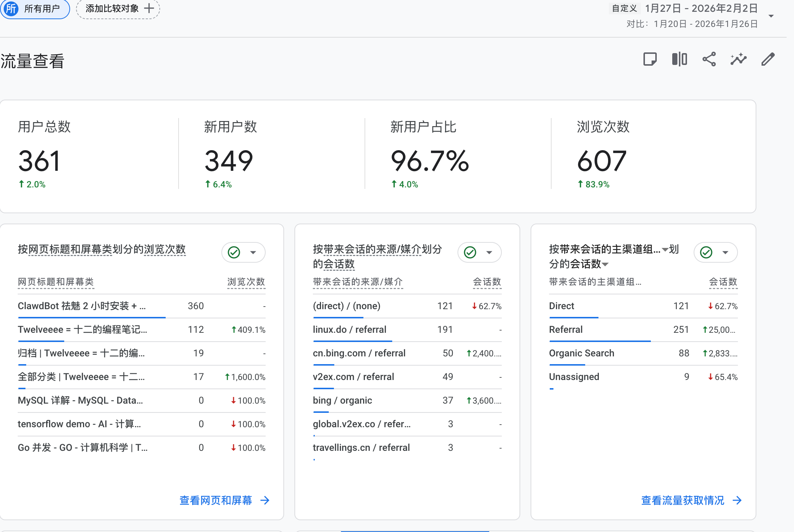Open the 查看网页和屏幕 link

click(x=215, y=500)
